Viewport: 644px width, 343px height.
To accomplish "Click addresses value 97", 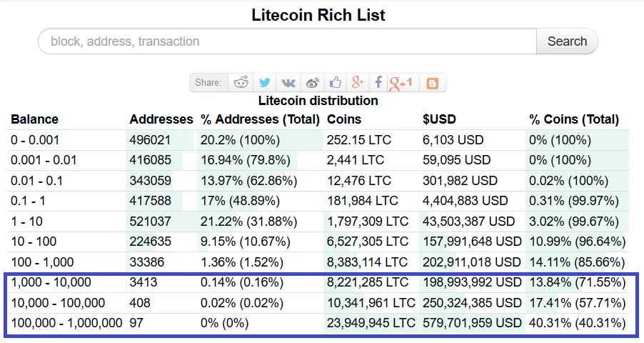I will tap(136, 323).
